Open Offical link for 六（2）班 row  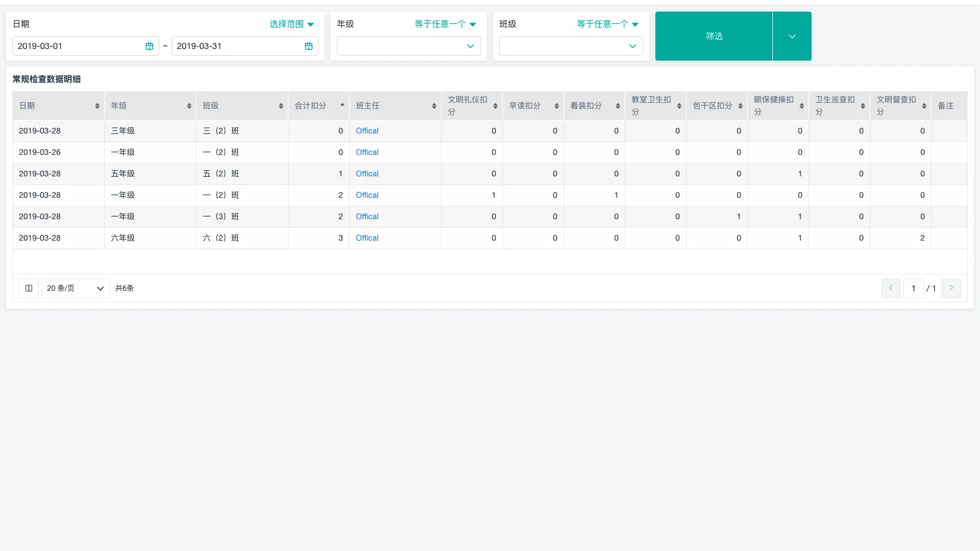click(367, 238)
